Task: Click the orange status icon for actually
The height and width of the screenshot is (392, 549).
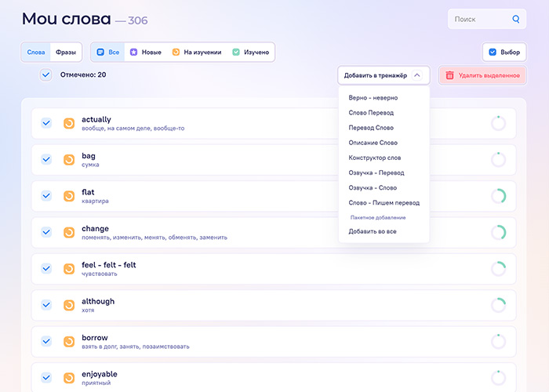Action: 69,124
